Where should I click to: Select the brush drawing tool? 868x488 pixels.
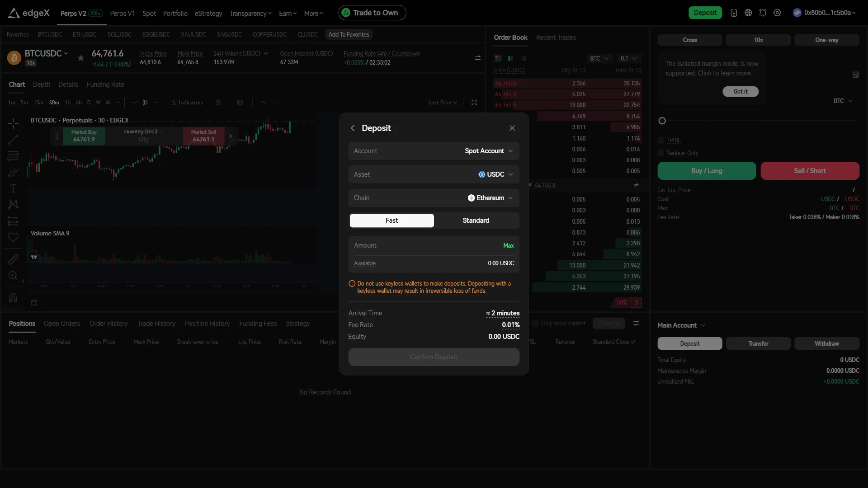(x=13, y=172)
